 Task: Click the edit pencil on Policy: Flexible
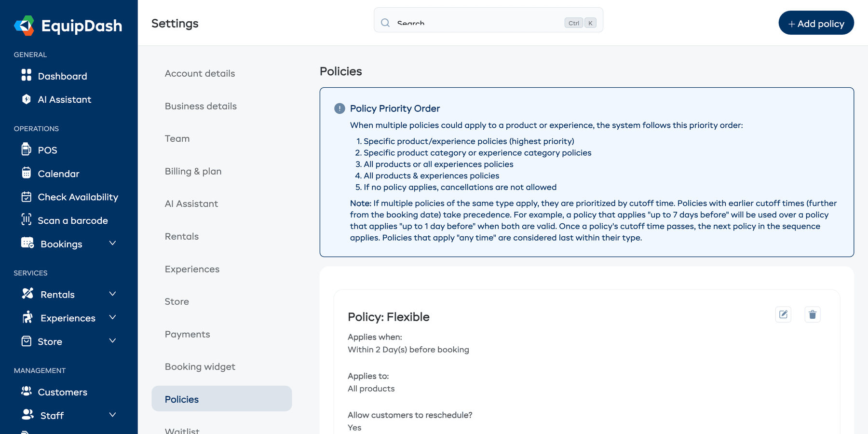(783, 314)
